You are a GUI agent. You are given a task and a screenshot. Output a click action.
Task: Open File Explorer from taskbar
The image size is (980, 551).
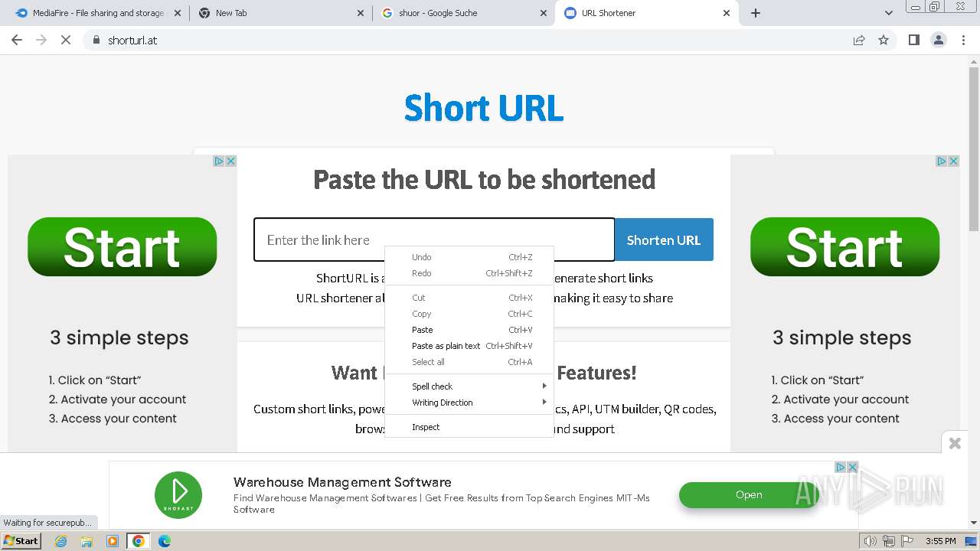[x=87, y=541]
